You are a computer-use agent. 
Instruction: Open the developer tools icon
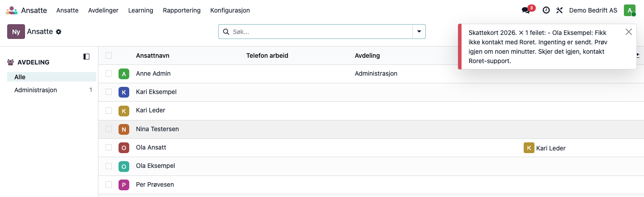559,10
